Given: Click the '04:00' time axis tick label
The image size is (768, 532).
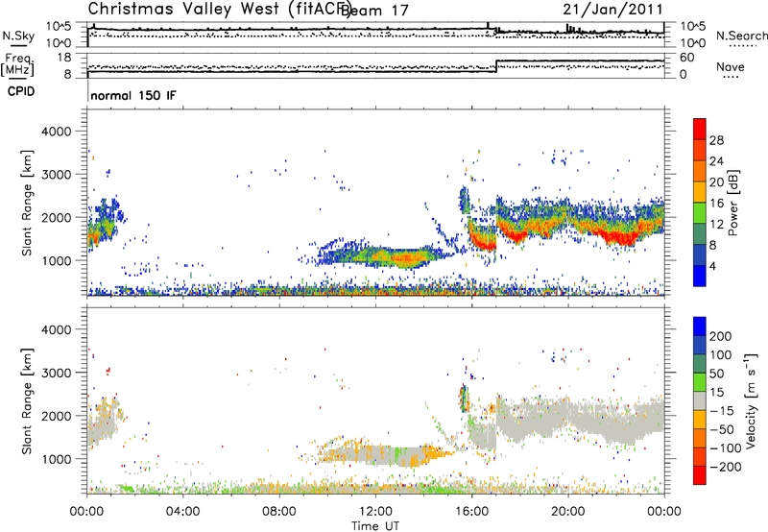Looking at the screenshot, I should [183, 511].
